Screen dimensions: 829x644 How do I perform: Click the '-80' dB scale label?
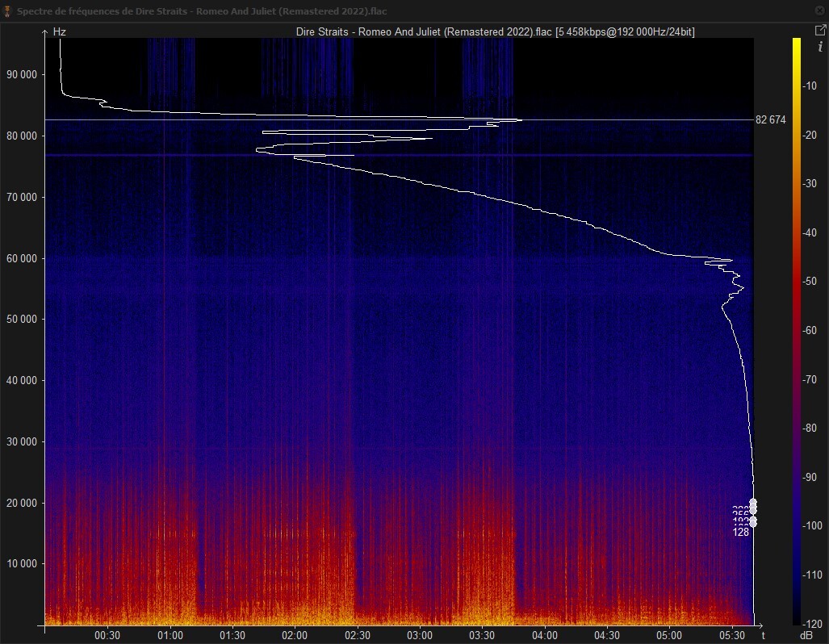pyautogui.click(x=810, y=429)
